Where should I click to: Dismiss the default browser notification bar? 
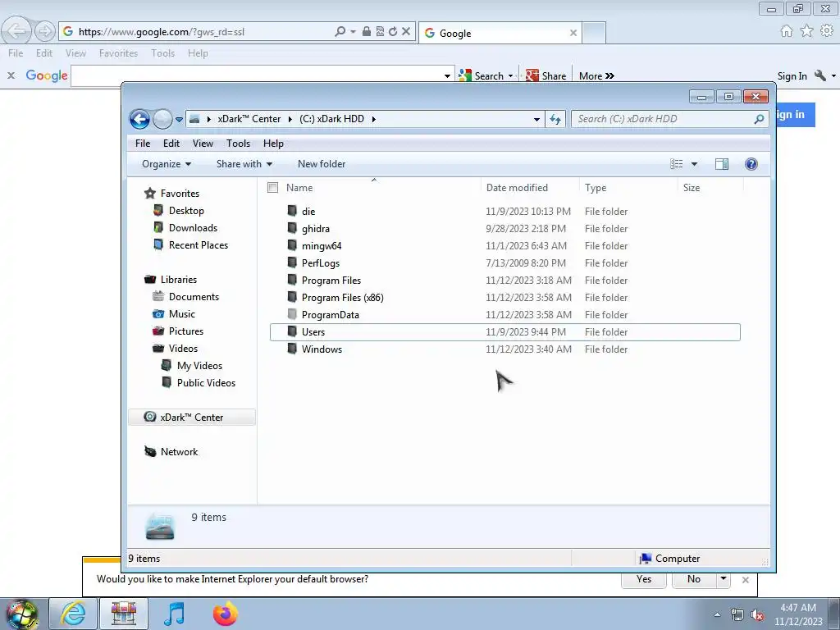[x=745, y=580]
